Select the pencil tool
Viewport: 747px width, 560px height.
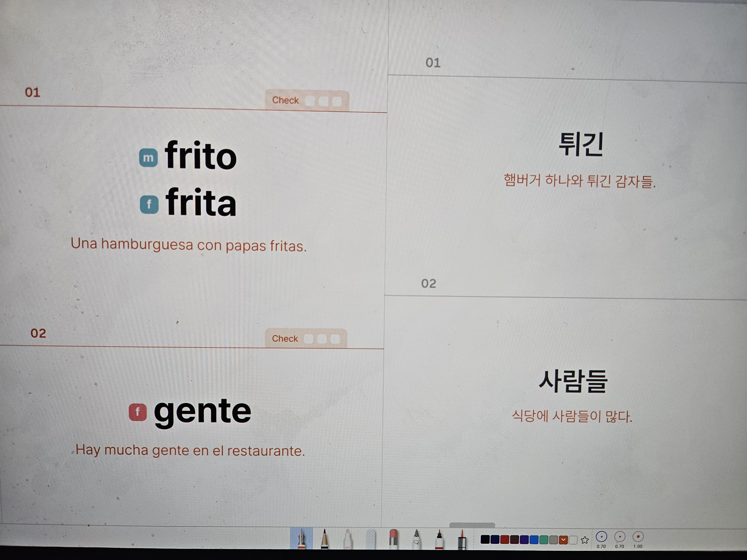tap(324, 539)
